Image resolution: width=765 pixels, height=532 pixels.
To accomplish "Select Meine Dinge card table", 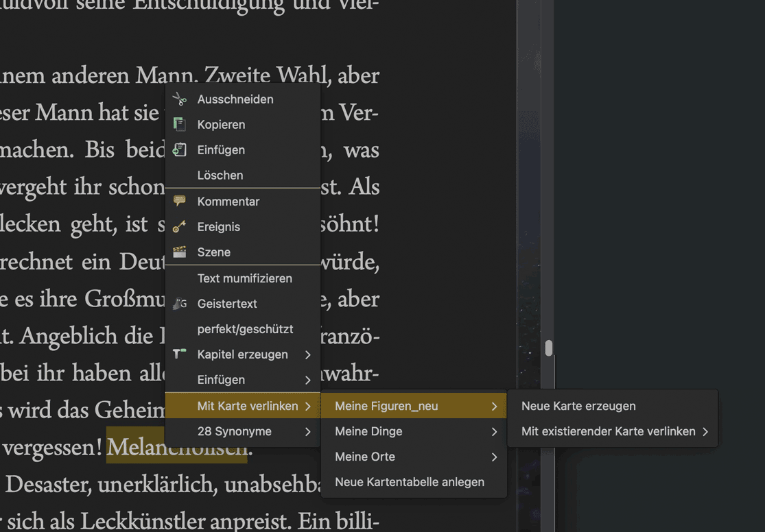I will [414, 431].
